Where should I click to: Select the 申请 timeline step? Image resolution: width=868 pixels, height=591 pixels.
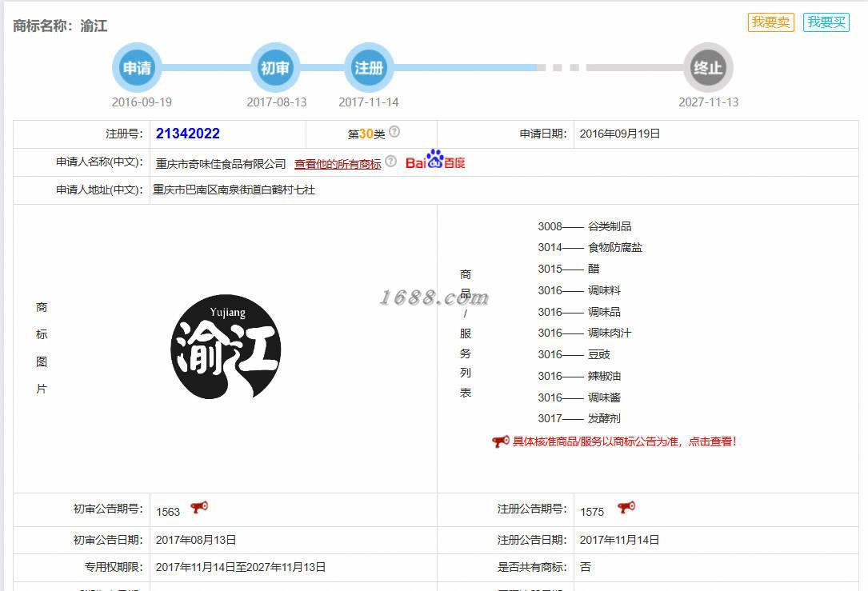(x=137, y=67)
